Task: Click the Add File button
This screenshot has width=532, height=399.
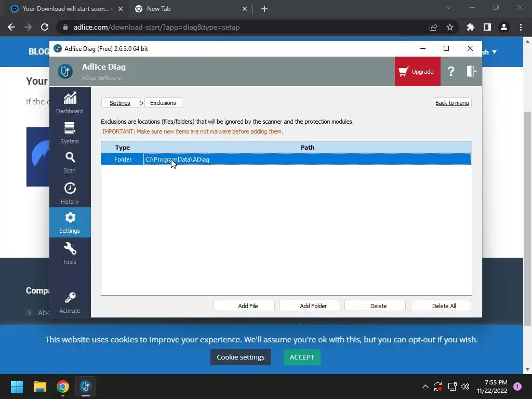Action: point(244,305)
